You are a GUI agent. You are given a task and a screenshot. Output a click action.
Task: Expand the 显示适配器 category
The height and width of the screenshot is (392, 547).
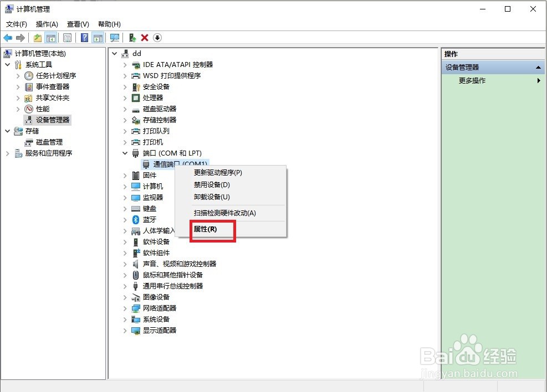pos(125,331)
